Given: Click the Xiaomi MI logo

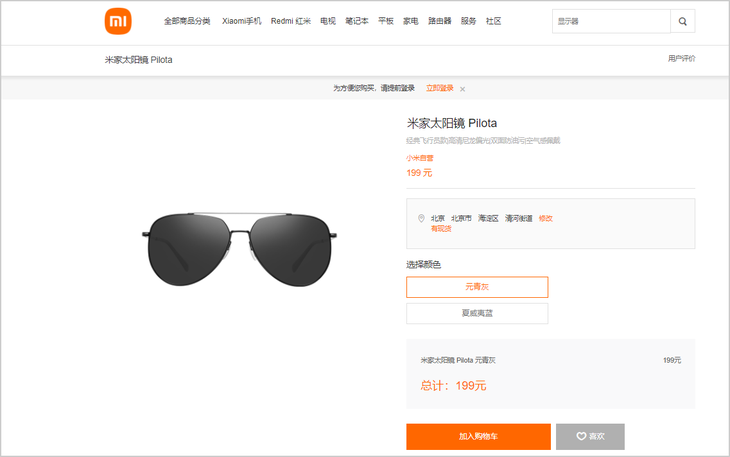Looking at the screenshot, I should [118, 21].
